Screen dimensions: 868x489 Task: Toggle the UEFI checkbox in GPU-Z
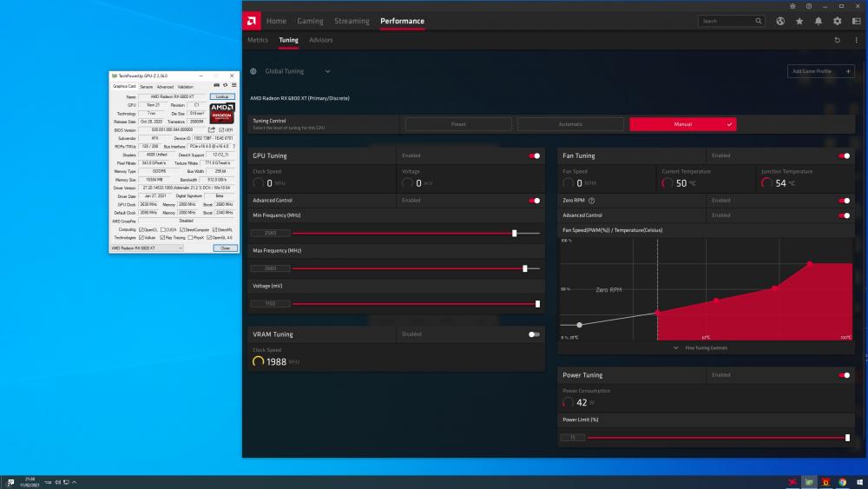point(221,129)
